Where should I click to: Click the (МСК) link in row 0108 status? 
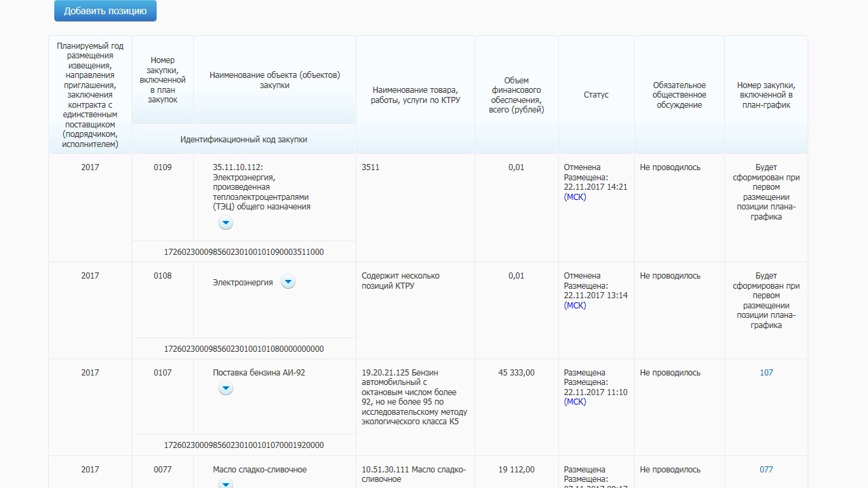point(575,306)
